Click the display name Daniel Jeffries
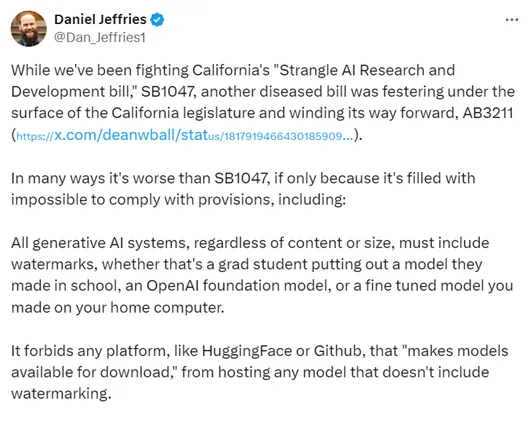 100,19
